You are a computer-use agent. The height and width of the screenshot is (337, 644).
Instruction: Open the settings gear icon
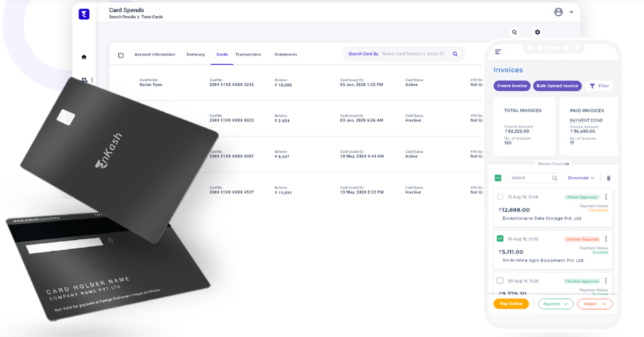coord(537,32)
